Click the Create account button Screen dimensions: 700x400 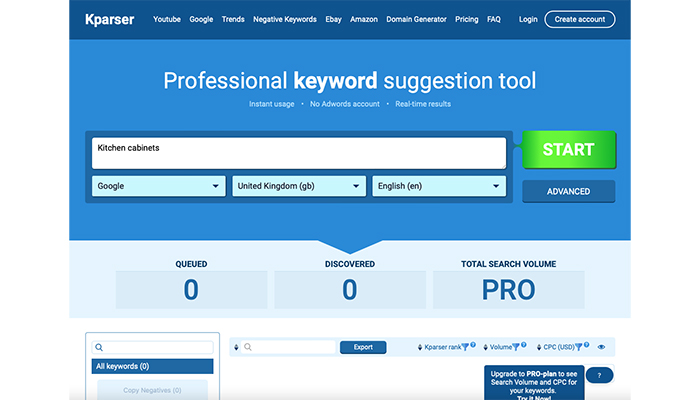579,19
